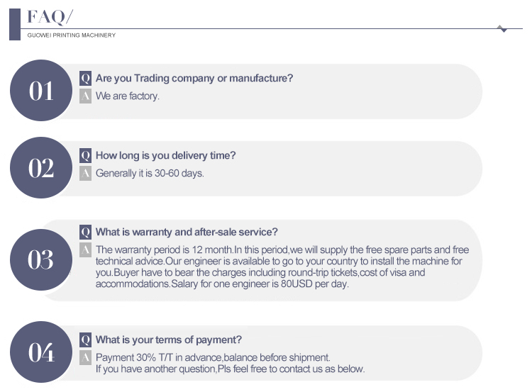Click the FAQ/ heading title
Image resolution: width=532 pixels, height=392 pixels.
pyautogui.click(x=50, y=16)
